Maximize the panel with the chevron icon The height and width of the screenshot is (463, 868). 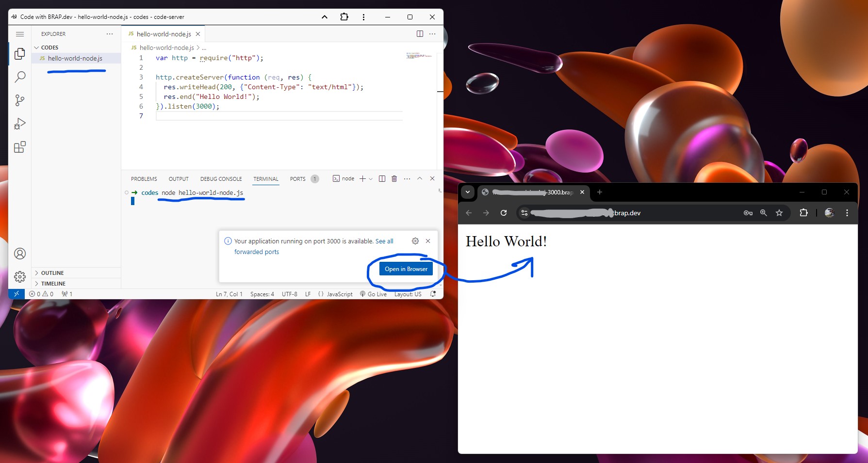pyautogui.click(x=420, y=178)
